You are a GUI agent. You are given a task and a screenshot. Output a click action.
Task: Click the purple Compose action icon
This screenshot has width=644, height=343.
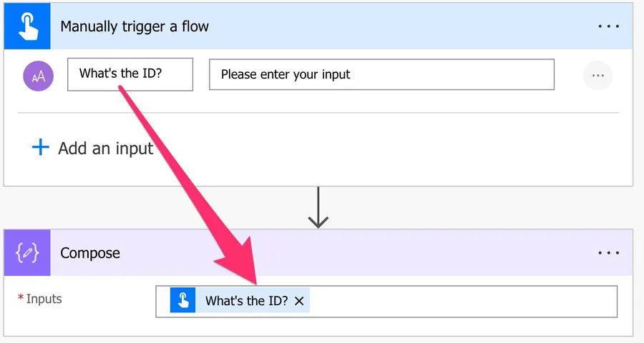click(27, 253)
